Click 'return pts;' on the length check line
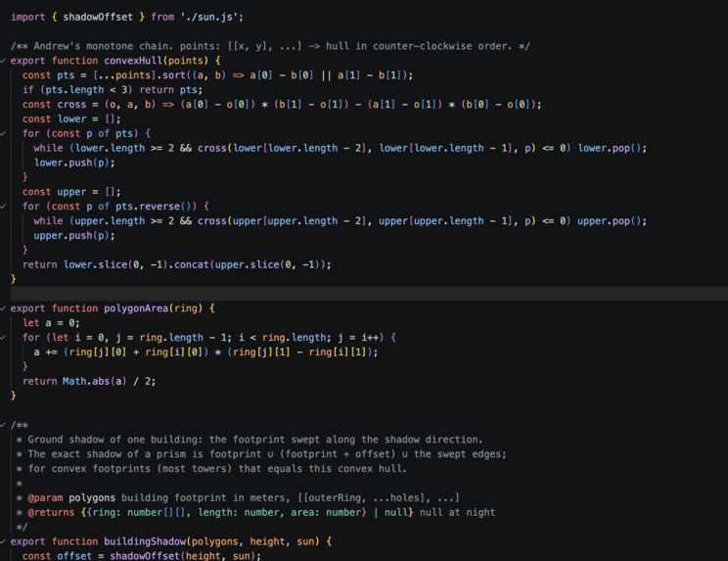Image resolution: width=728 pixels, height=561 pixels. pos(171,90)
